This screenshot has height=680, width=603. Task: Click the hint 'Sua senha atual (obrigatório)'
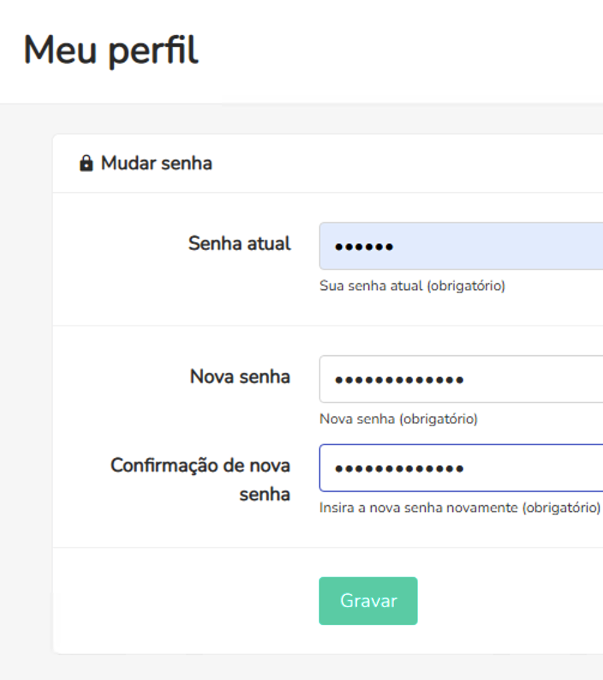click(412, 286)
